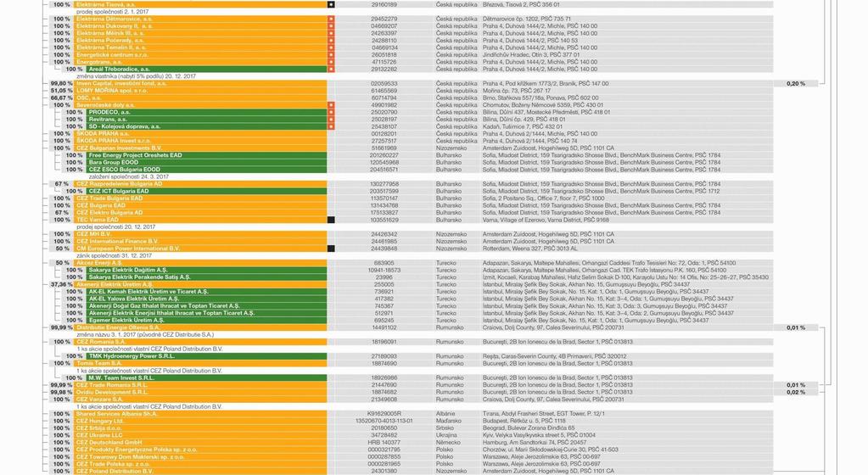
Task: Select the Elektrárna Dukovany II row name
Action: click(x=114, y=26)
